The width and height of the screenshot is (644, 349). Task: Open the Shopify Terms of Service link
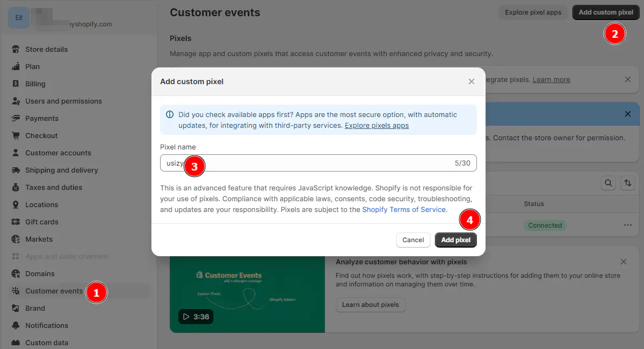point(404,209)
